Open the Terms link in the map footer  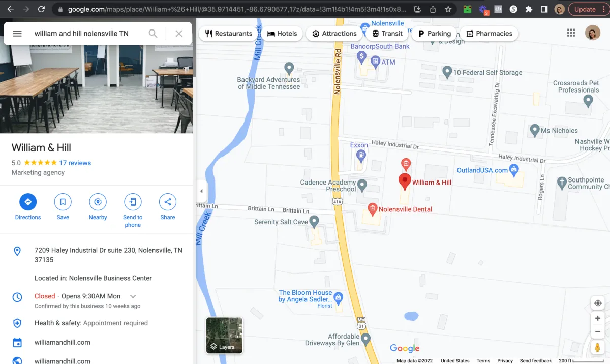pos(483,360)
